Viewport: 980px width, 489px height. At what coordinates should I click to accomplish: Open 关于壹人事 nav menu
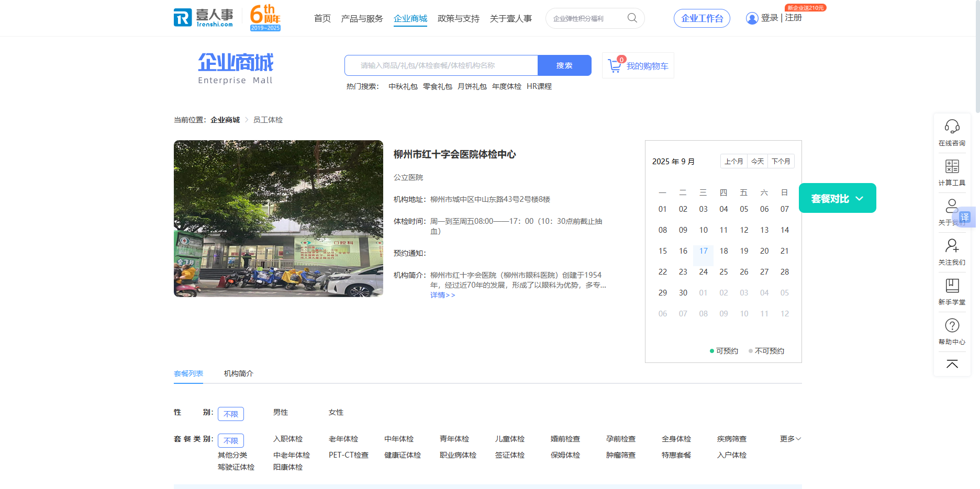511,18
